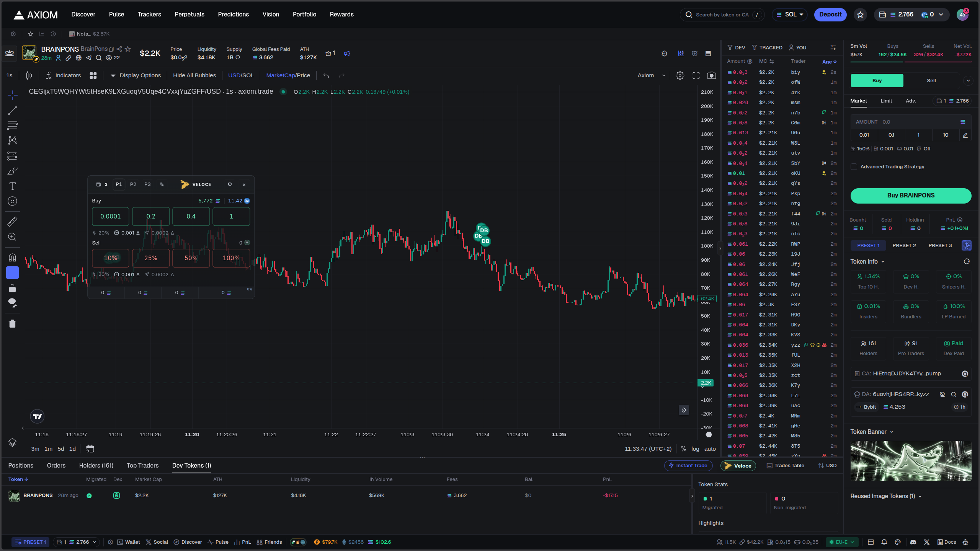This screenshot has height=551, width=980.
Task: Toggle magnet mode on chart
Action: 12,257
